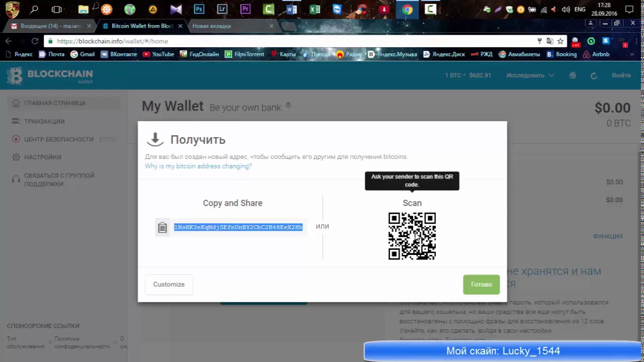644x362 pixels.
Task: Open the ВКонтакте bookmark
Action: (119, 54)
